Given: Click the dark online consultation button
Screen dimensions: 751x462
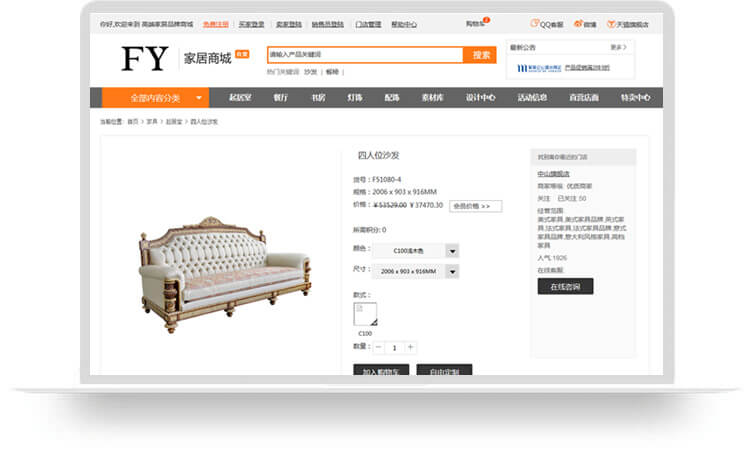Looking at the screenshot, I should [565, 286].
